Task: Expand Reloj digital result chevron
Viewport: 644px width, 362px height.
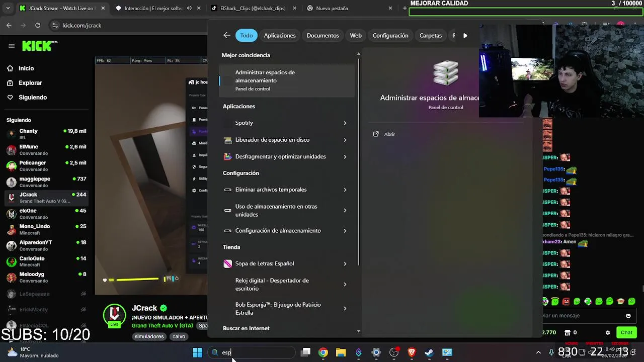Action: point(345,285)
